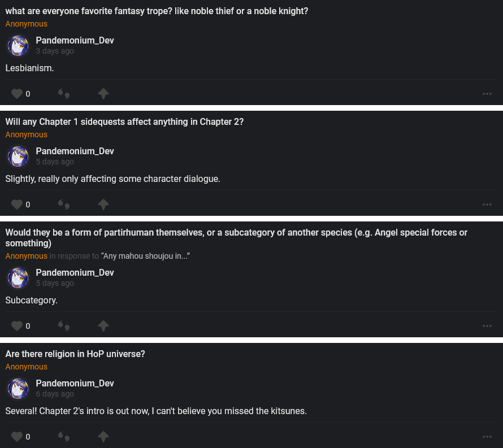Quote the "Lesbianism." answer

click(64, 94)
